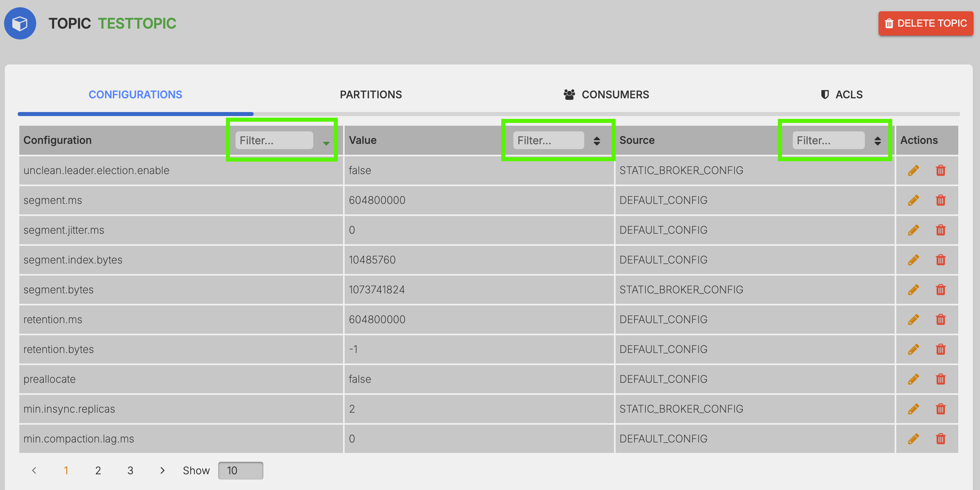Switch to the PARTITIONS tab
This screenshot has width=980, height=490.
(x=370, y=94)
